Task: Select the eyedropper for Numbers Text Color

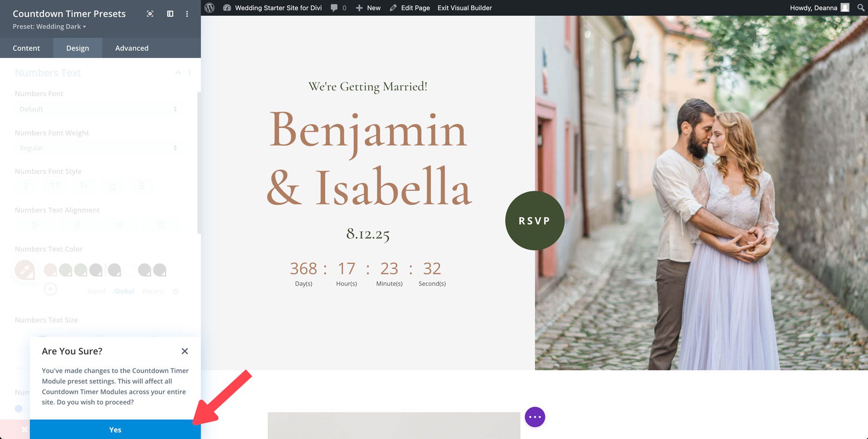Action: (x=26, y=270)
